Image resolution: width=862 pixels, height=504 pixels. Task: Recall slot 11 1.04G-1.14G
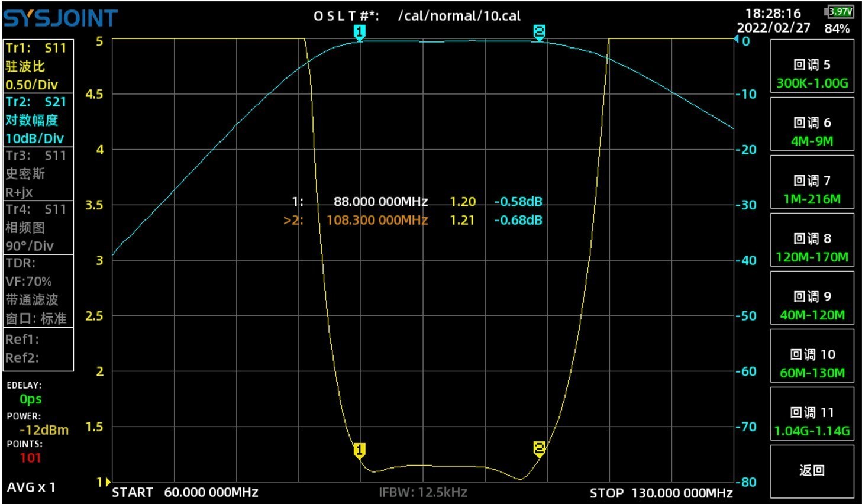(x=812, y=414)
